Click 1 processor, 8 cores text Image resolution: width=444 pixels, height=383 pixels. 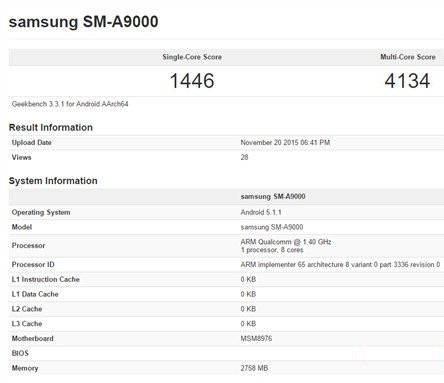tap(272, 250)
